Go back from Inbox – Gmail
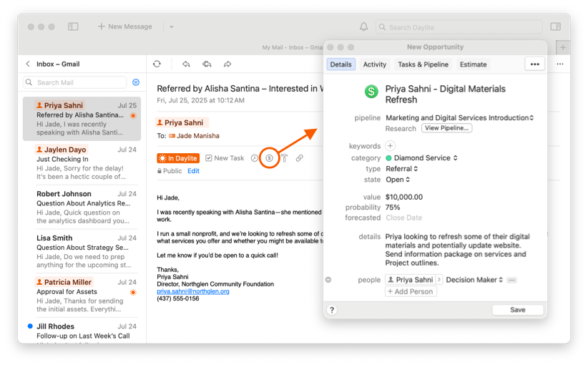 (x=28, y=64)
